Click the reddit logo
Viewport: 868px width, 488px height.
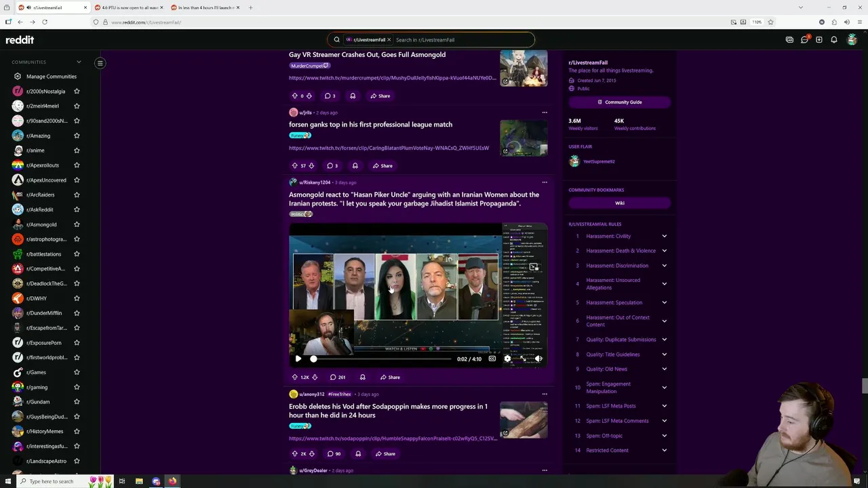coord(20,40)
